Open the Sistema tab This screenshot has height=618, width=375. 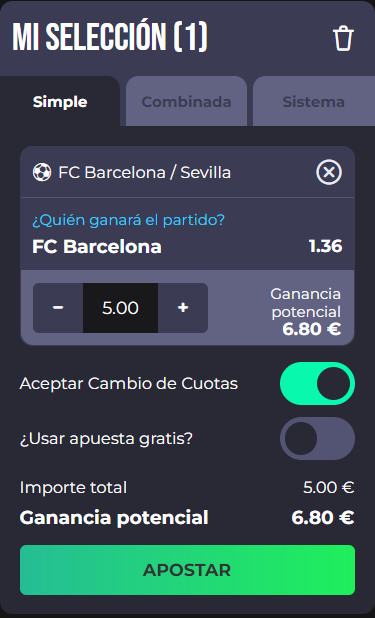click(x=314, y=102)
